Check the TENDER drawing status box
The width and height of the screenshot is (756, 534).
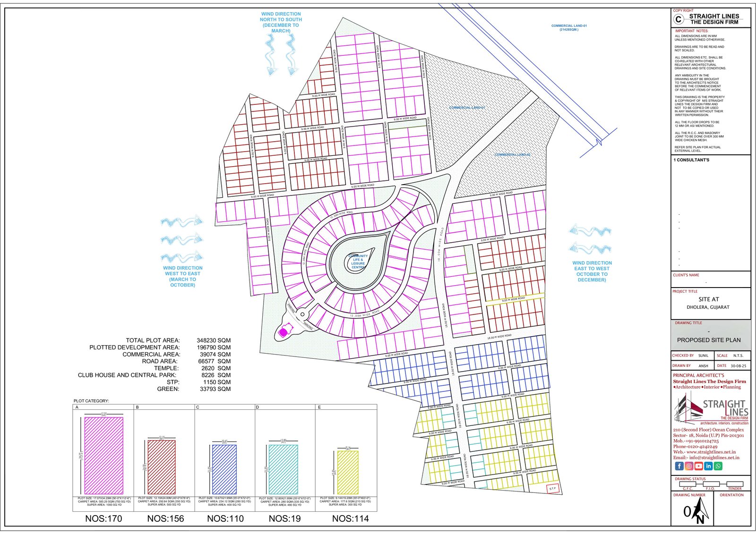click(734, 484)
